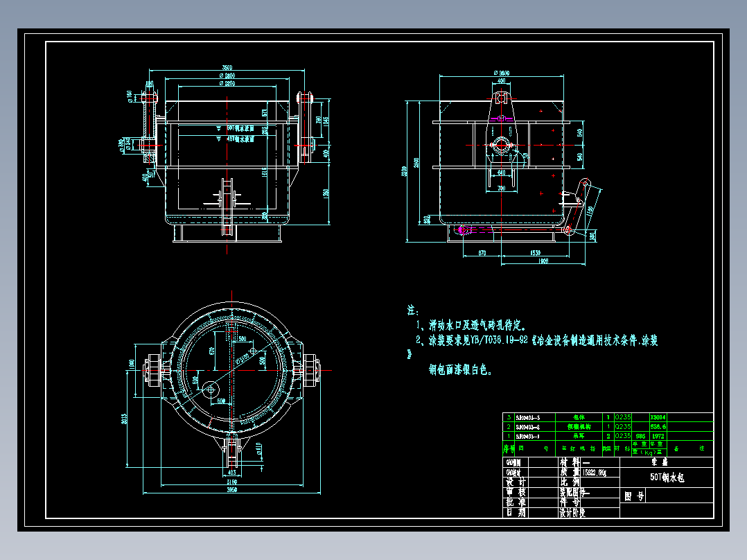
Task: Select the 2013 vertical dimension beside plan view
Action: point(124,419)
